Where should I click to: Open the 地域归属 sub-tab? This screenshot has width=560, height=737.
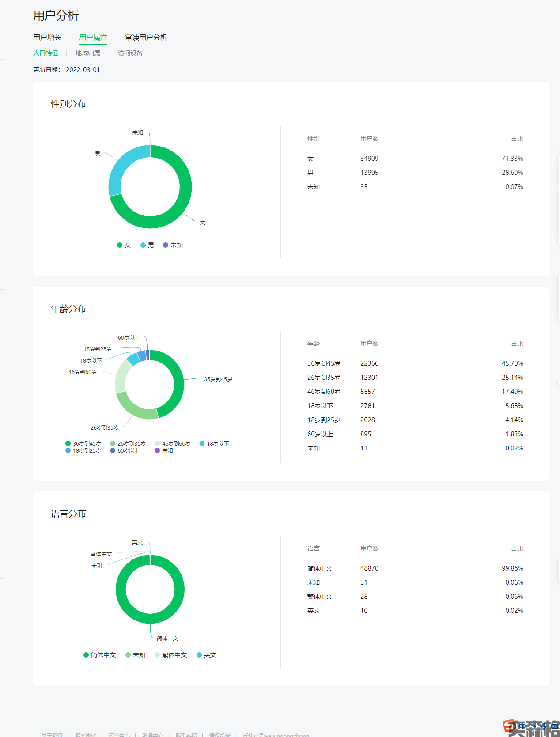coord(88,53)
